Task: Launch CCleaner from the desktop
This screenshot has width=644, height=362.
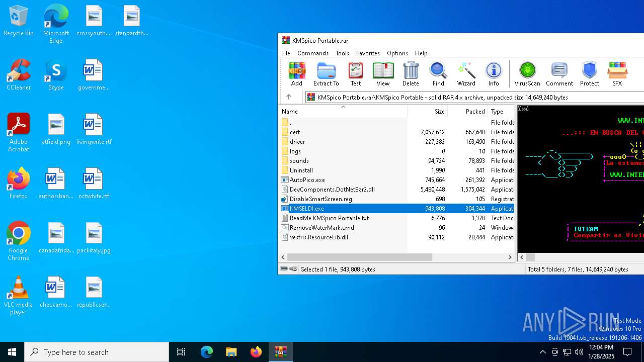Action: (x=19, y=75)
